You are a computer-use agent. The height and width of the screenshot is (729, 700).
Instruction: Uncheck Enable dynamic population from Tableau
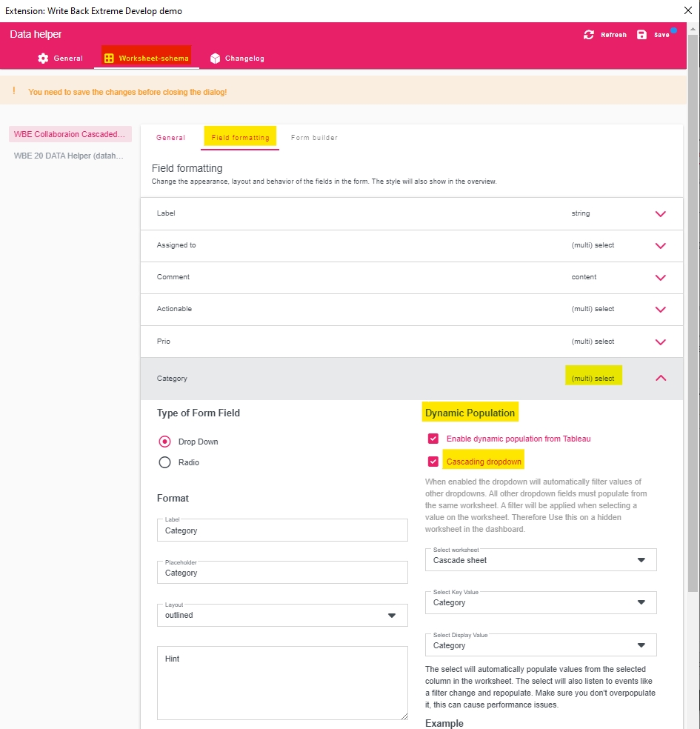(x=433, y=439)
